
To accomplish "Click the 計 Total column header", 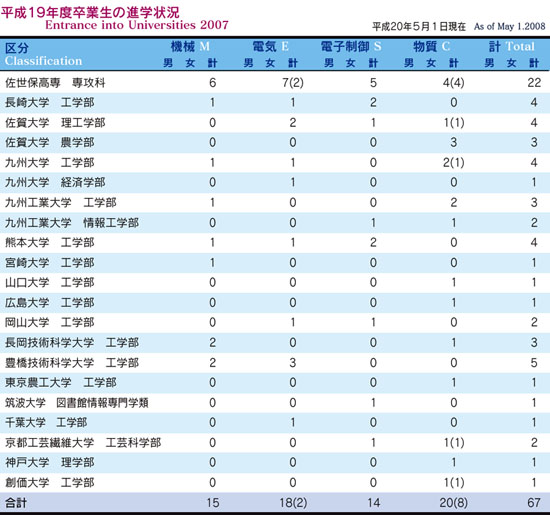I will tap(512, 46).
